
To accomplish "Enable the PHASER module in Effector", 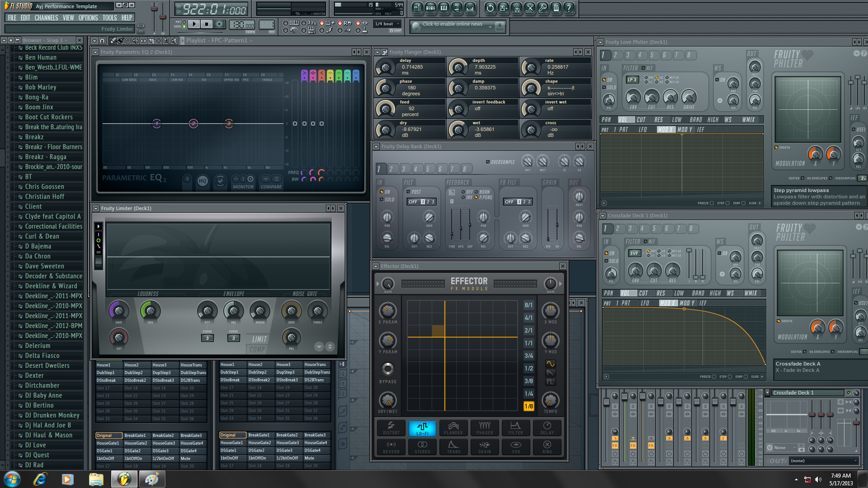I will coord(484,428).
